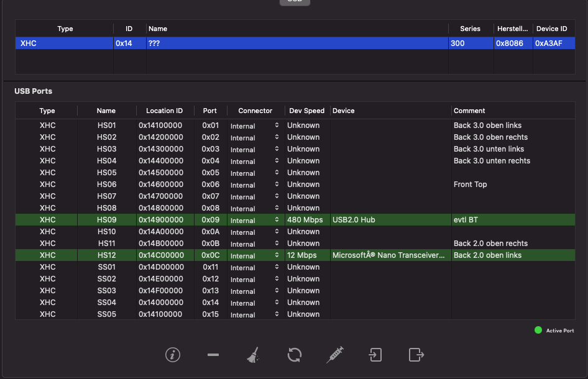Click the Comment cell 'Front Top' for HS06
This screenshot has height=379, width=588.
[471, 185]
